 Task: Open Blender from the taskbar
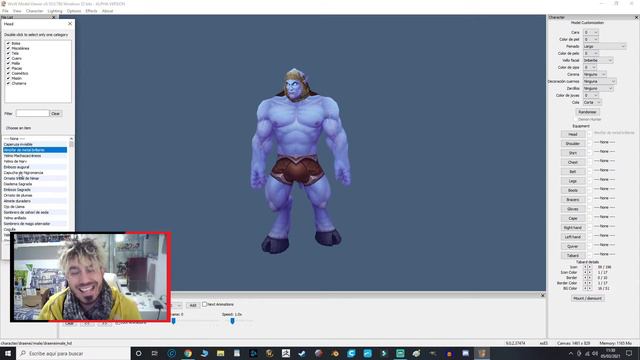tap(335, 353)
